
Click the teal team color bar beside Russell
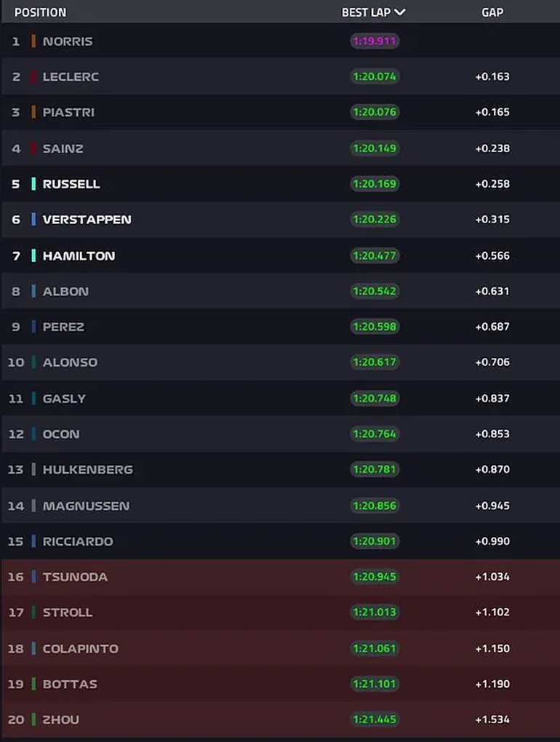coord(33,184)
